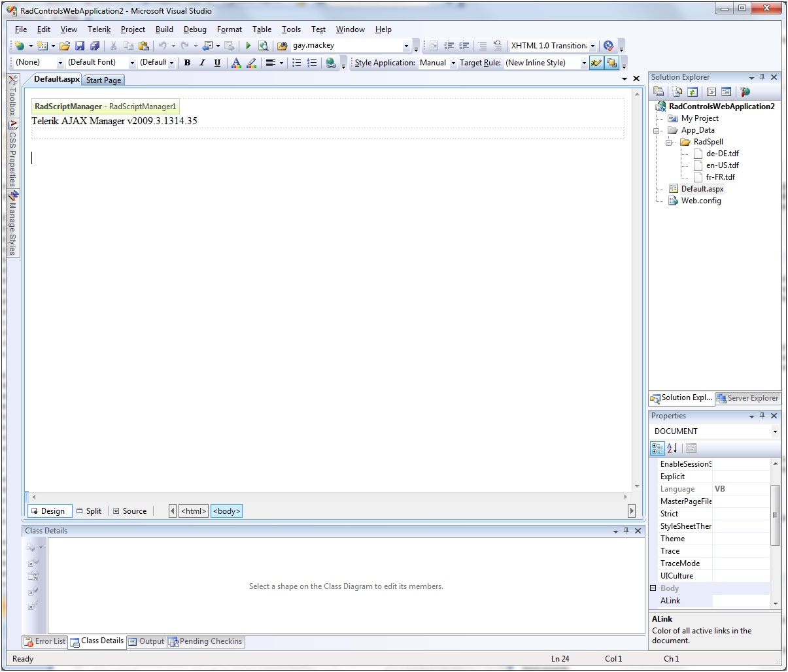The image size is (788, 672).
Task: Toggle Alphabetical sort in Properties
Action: click(672, 448)
